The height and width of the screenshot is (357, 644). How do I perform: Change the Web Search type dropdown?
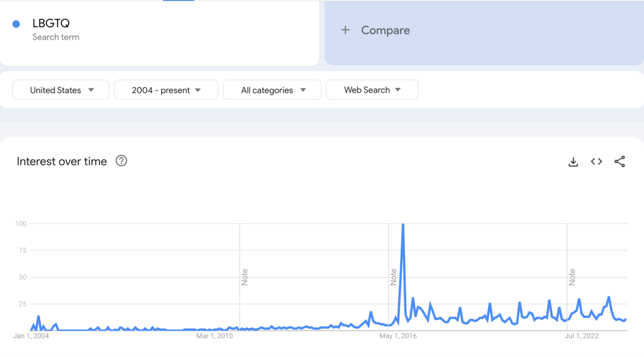372,90
